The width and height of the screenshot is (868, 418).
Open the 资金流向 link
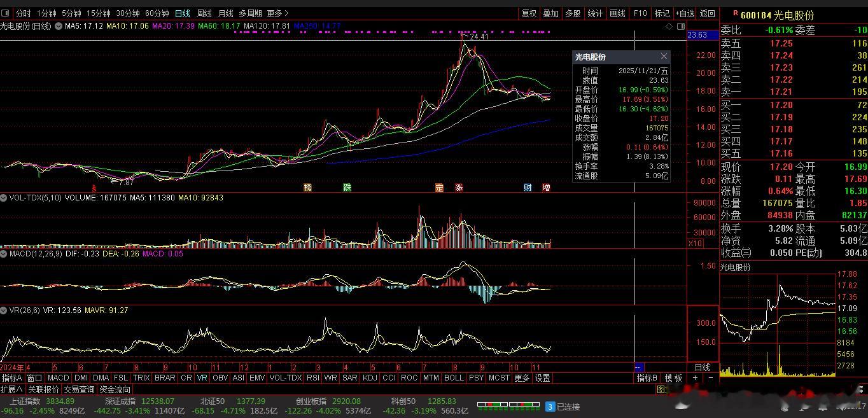tap(115, 389)
